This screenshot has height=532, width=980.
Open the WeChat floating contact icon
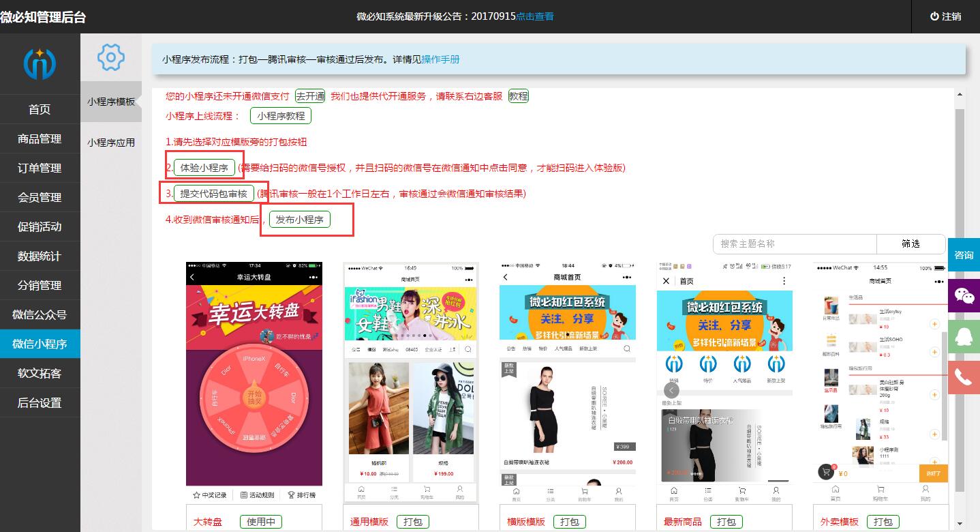click(964, 295)
